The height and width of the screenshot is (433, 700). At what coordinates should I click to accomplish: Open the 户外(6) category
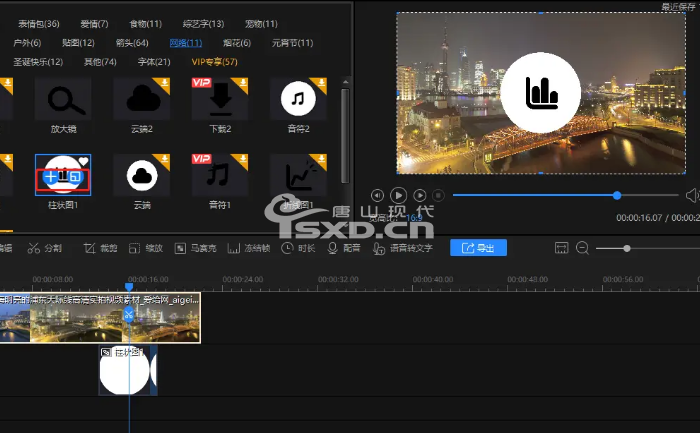pos(27,43)
